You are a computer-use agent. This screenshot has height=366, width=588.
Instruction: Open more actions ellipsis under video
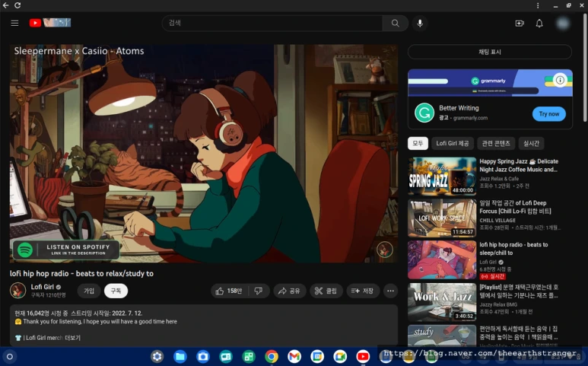pyautogui.click(x=390, y=291)
